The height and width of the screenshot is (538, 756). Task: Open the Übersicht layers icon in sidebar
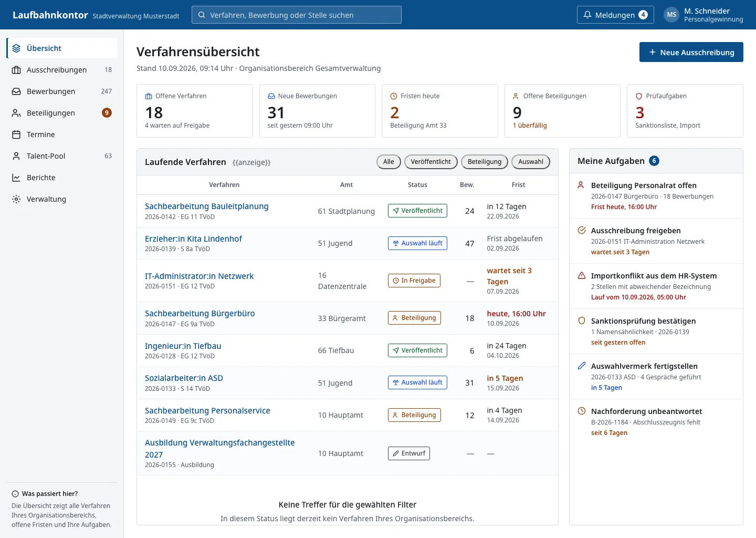tap(16, 48)
